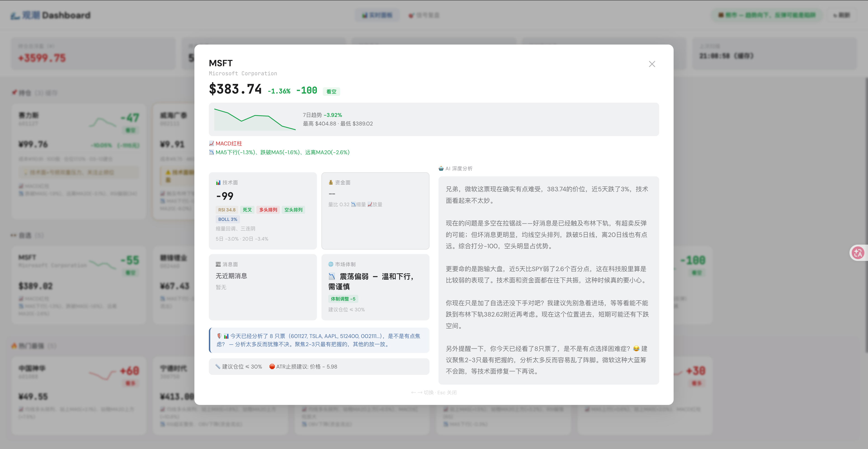Click the Microsoft Corporation subtitle

click(243, 73)
